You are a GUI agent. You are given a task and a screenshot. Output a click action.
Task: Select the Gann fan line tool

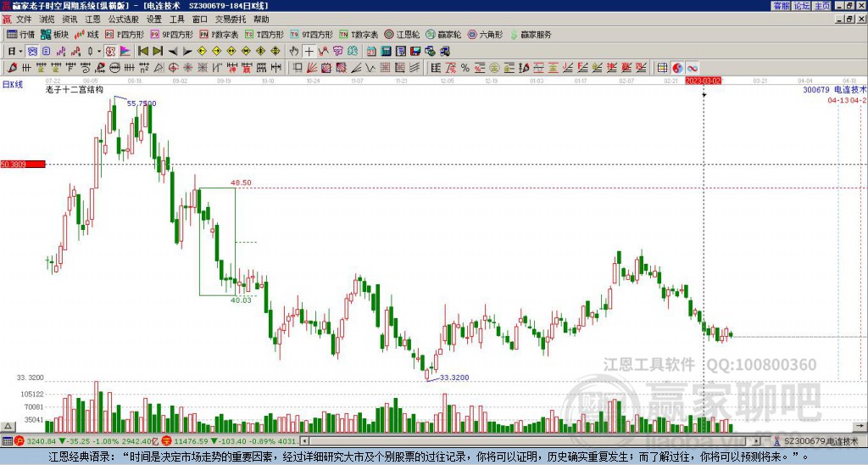tap(312, 68)
